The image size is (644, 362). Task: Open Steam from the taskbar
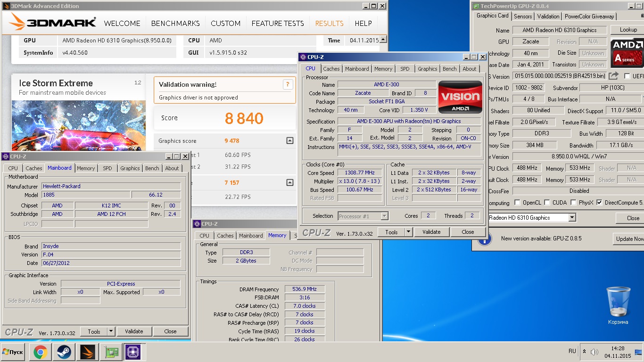tap(64, 352)
